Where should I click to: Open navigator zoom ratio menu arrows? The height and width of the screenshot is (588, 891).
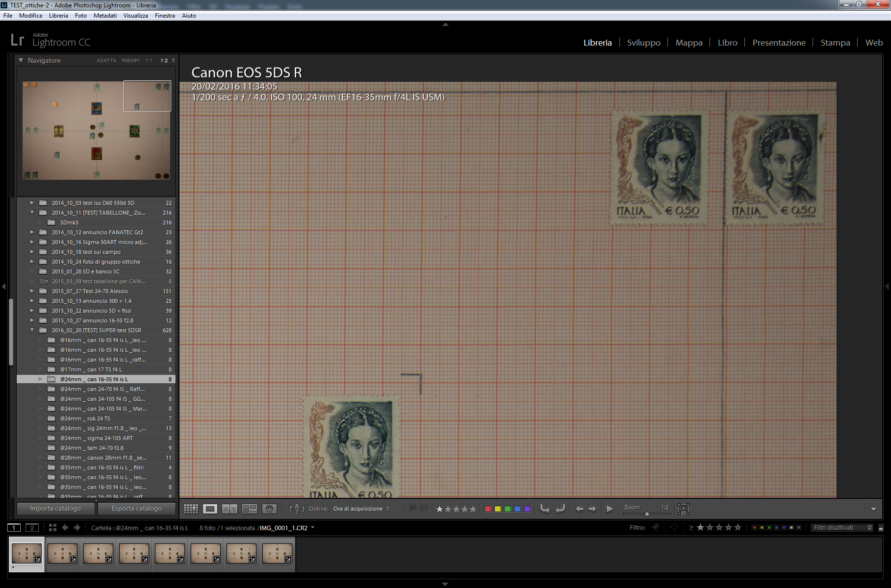[173, 61]
